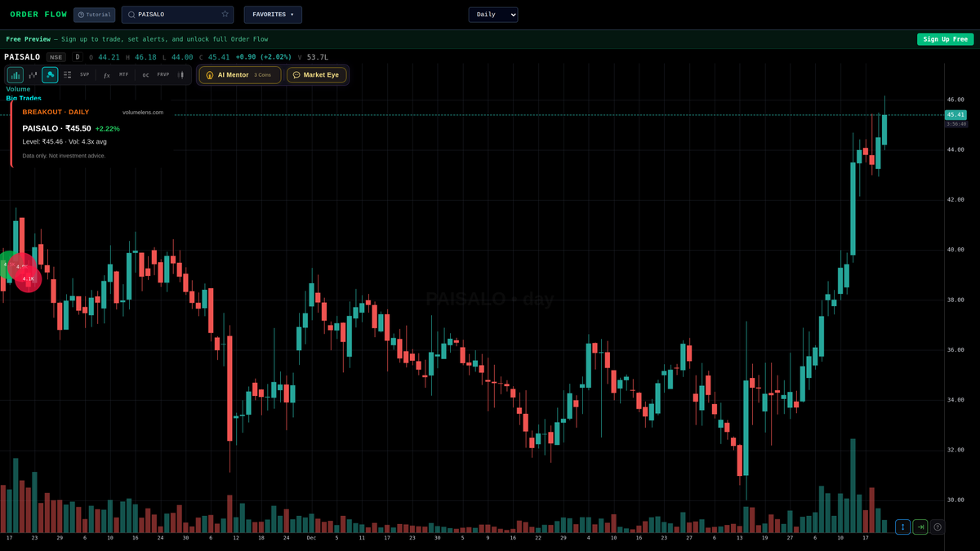Open the Daily timeframe dropdown

[x=492, y=14]
